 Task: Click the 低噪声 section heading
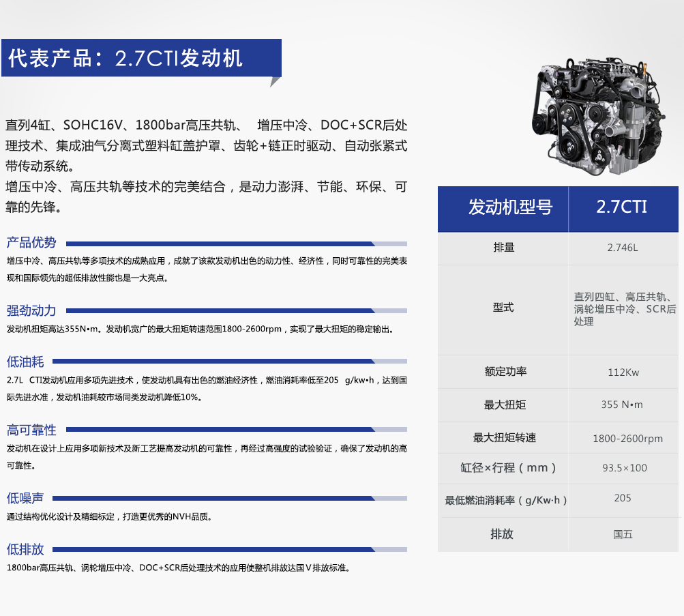(25, 498)
